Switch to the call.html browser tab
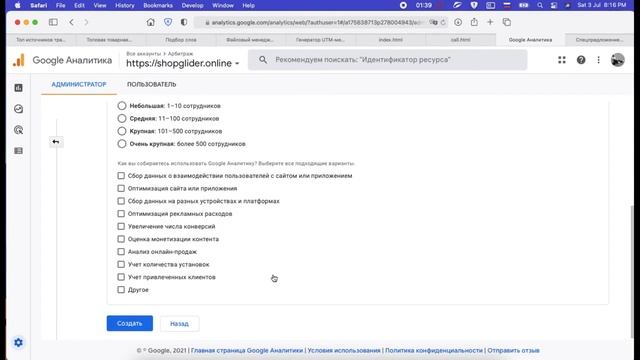The height and width of the screenshot is (360, 640). click(460, 40)
